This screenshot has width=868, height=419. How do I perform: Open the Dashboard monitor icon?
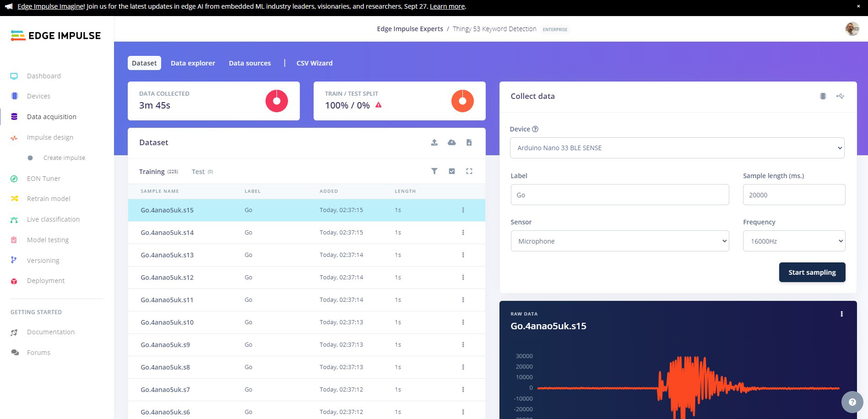[x=14, y=76]
